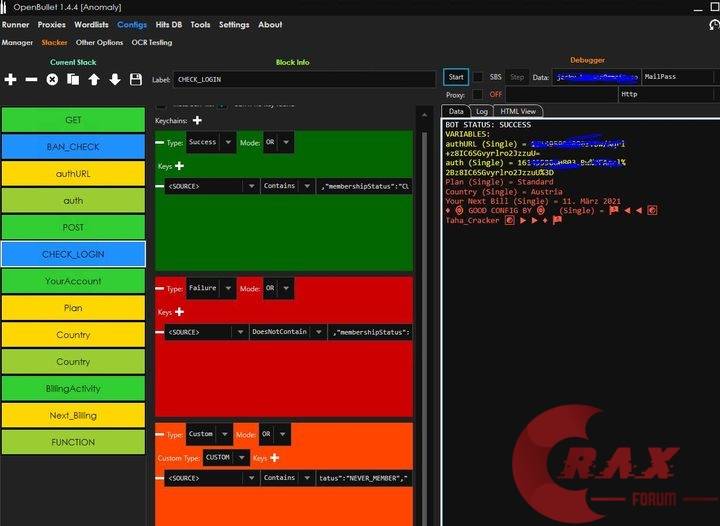Remove the Custom keychain with its minus icon

pyautogui.click(x=159, y=434)
